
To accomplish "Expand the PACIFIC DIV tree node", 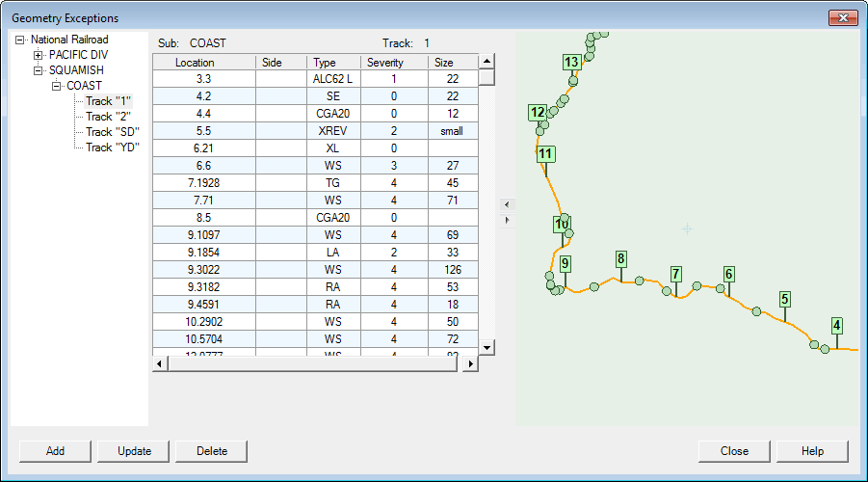I will (39, 55).
